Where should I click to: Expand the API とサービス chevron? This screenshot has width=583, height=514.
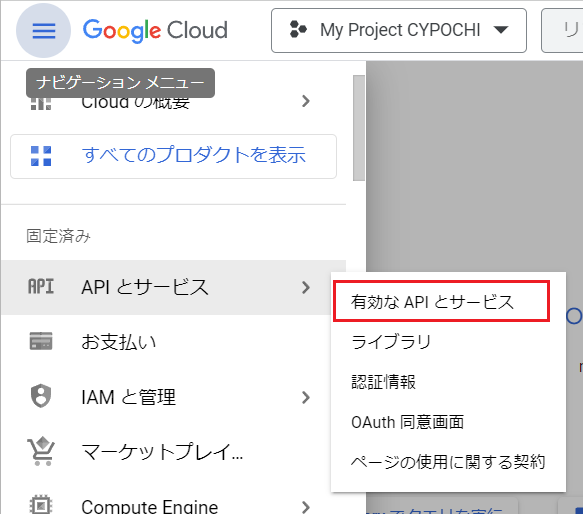(x=306, y=287)
